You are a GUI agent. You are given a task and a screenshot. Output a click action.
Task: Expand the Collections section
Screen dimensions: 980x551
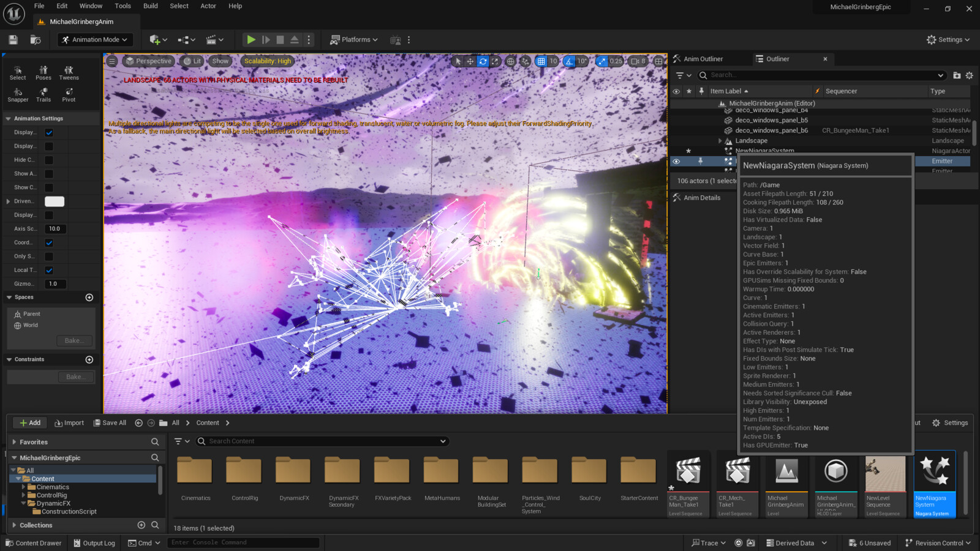[14, 525]
